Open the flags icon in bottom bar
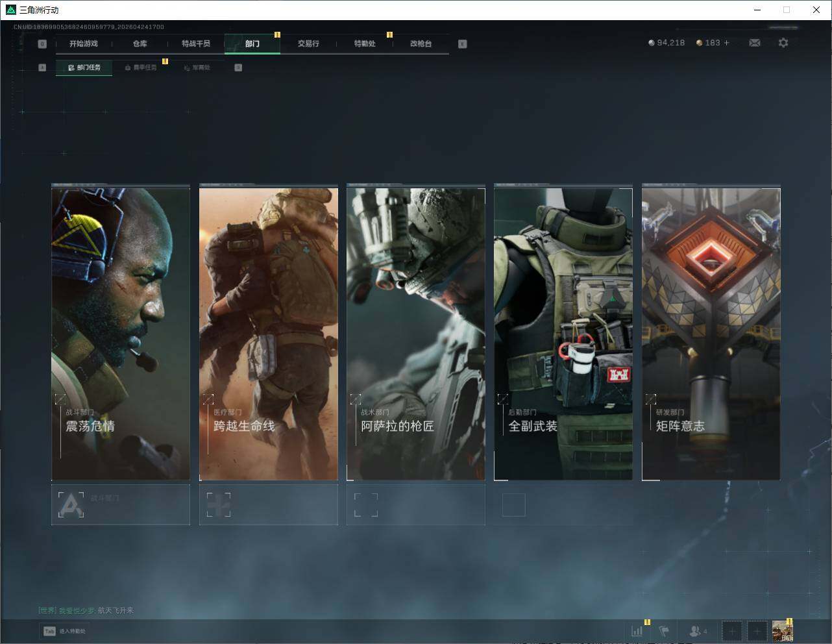The width and height of the screenshot is (832, 644). click(664, 630)
